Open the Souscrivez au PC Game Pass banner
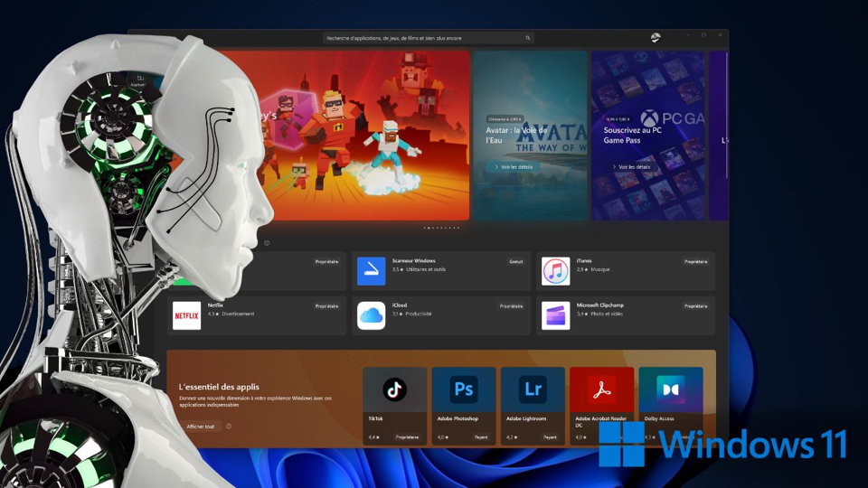Viewport: 868px width, 488px height. point(648,136)
